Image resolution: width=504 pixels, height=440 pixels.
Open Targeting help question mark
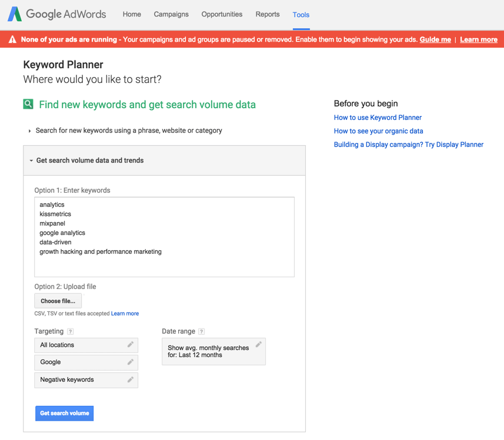[71, 331]
